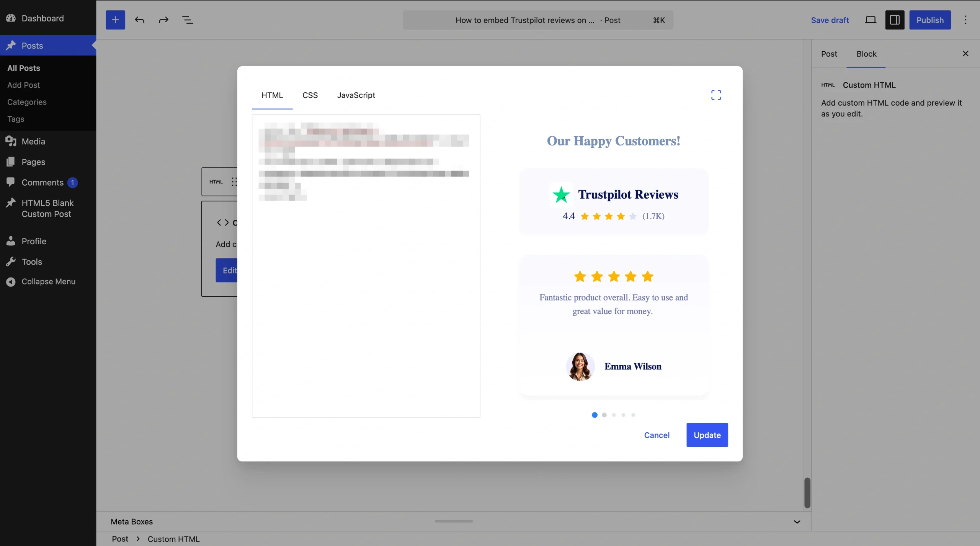Click the Fantastic product review text

613,304
